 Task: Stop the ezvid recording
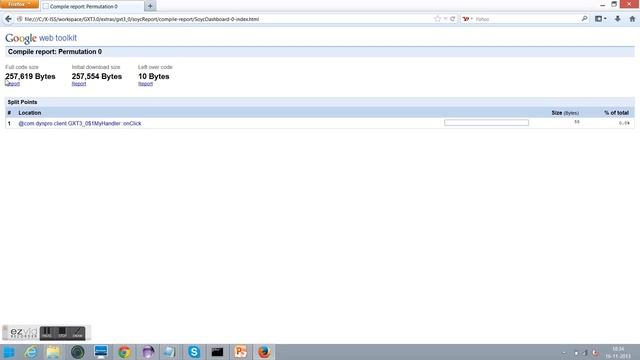coord(62,333)
